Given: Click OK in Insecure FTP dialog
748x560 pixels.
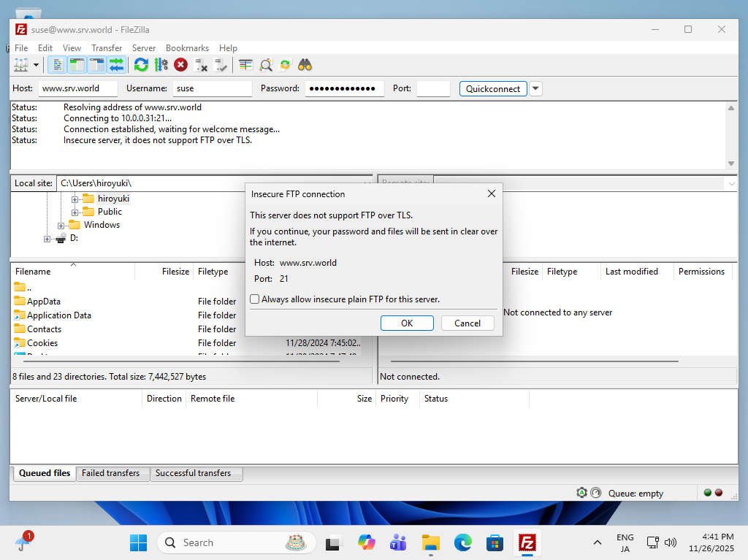Looking at the screenshot, I should 407,323.
